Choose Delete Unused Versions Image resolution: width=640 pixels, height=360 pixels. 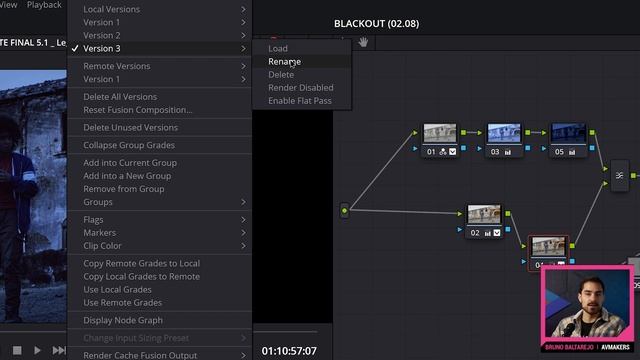coord(160,127)
